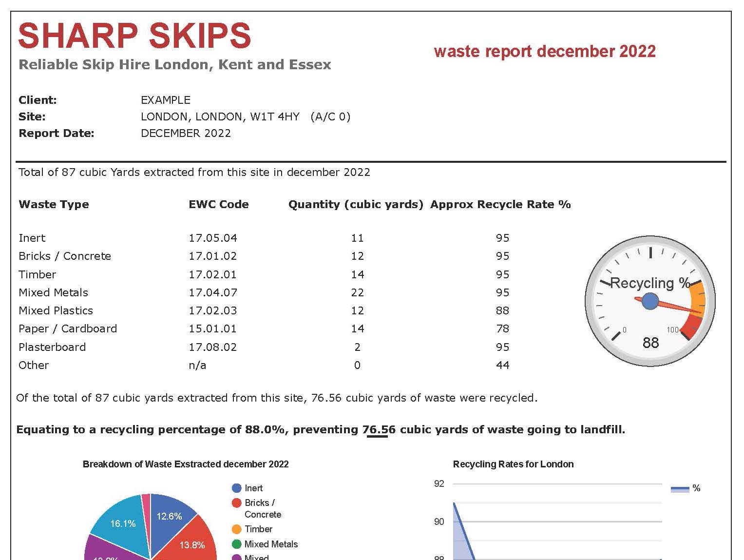Click the 'Mixed Plastics' row label
Viewport: 744px width, 560px height.
point(56,310)
